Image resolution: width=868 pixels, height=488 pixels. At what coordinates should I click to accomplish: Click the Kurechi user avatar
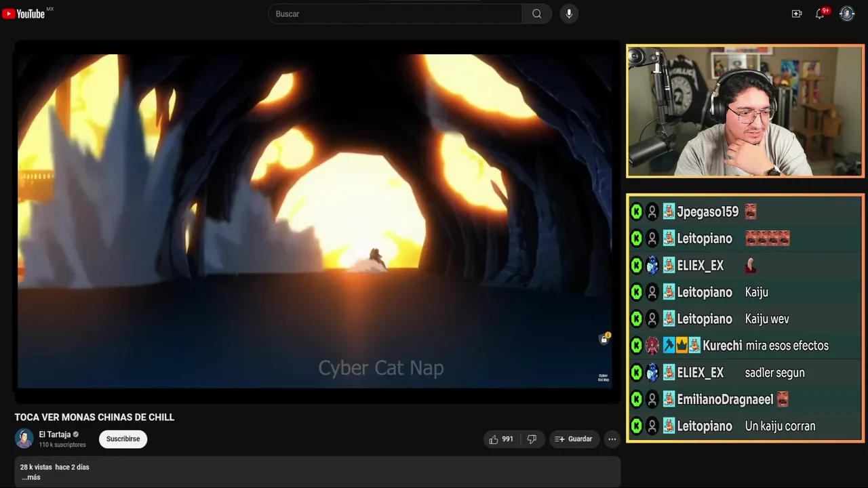(x=652, y=346)
